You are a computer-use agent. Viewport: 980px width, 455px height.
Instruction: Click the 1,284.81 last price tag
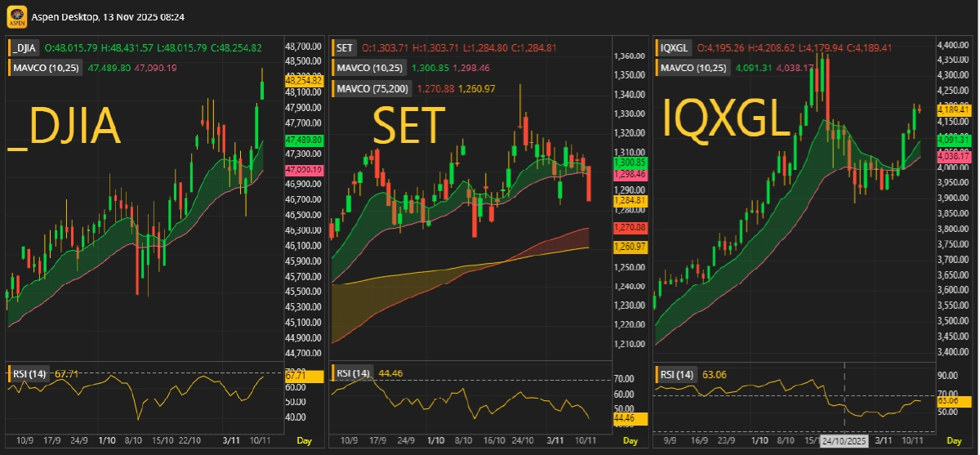pyautogui.click(x=630, y=200)
